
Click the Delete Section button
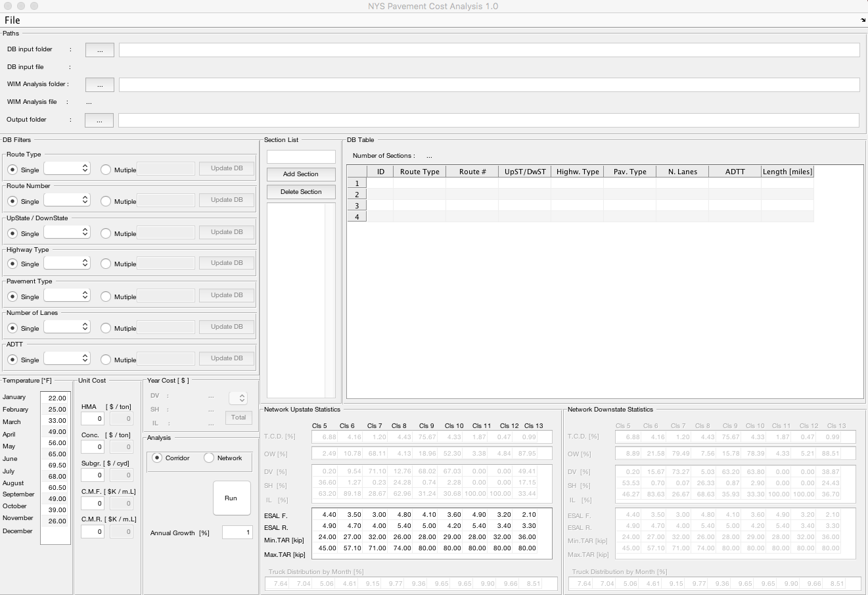click(301, 192)
